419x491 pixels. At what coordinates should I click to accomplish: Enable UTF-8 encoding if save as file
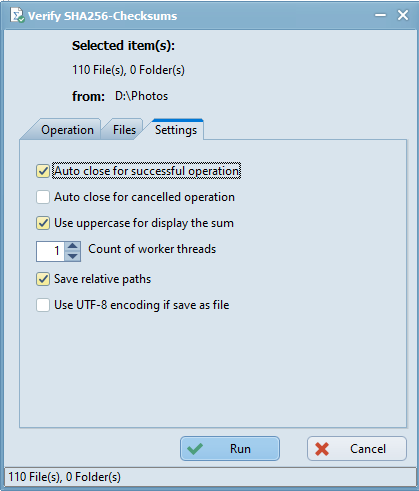coord(43,305)
